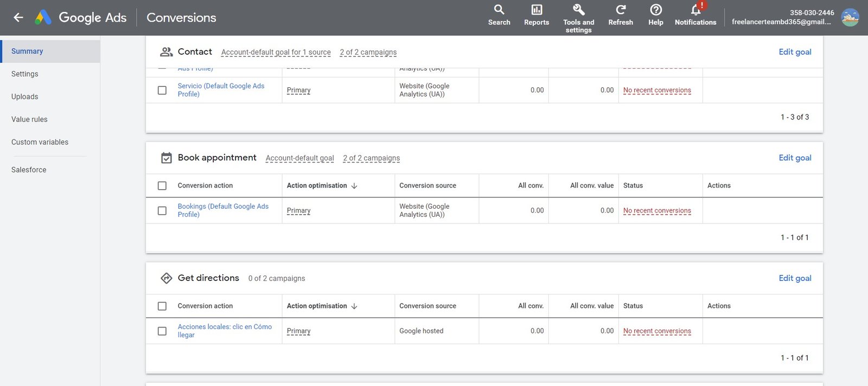
Task: Click Account-default goal for 1 source
Action: (276, 52)
